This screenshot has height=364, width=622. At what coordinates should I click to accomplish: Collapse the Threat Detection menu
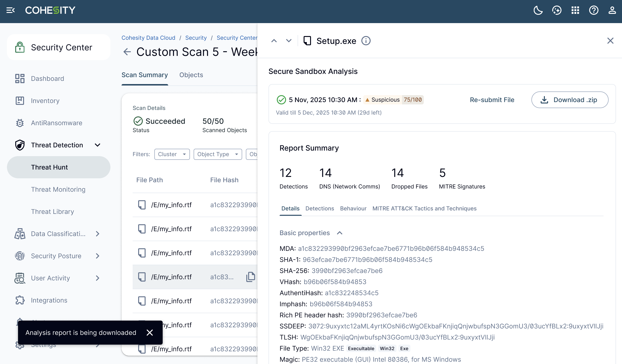point(98,145)
